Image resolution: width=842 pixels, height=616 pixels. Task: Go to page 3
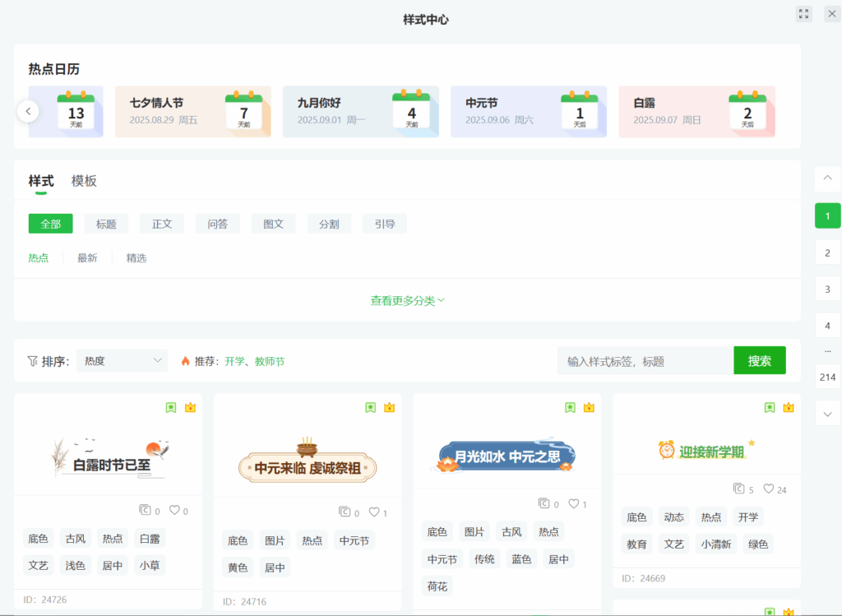point(827,289)
